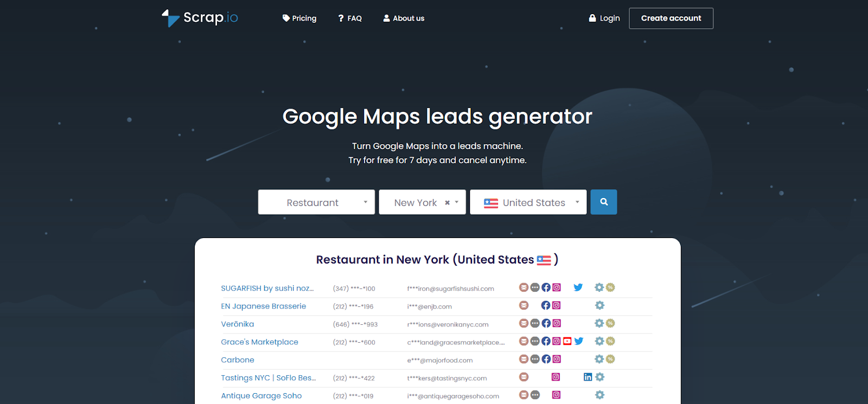
Task: Open the Twitter icon for SUGARFISH
Action: (x=578, y=287)
